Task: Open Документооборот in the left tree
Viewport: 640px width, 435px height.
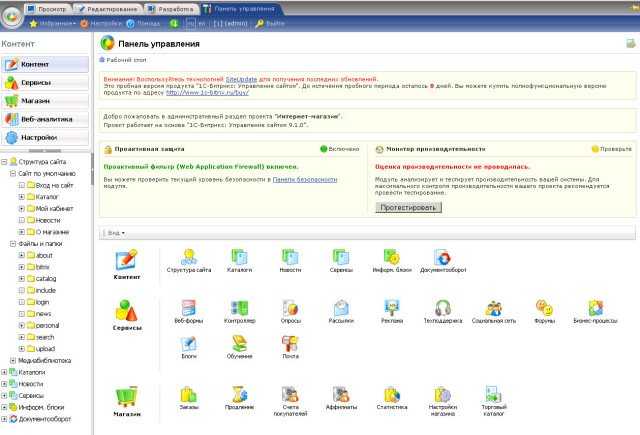Action: [x=40, y=419]
